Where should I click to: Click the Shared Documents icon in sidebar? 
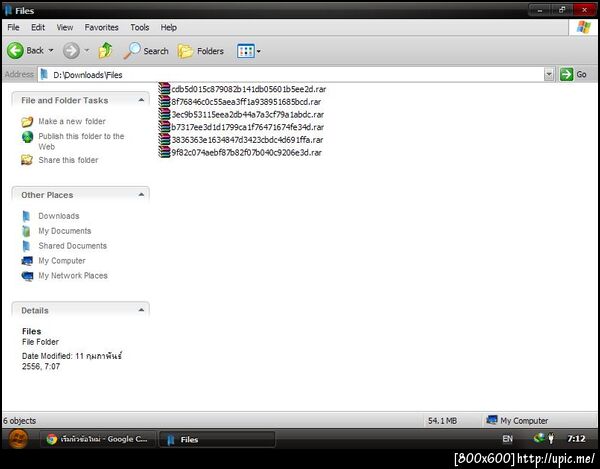(x=26, y=246)
